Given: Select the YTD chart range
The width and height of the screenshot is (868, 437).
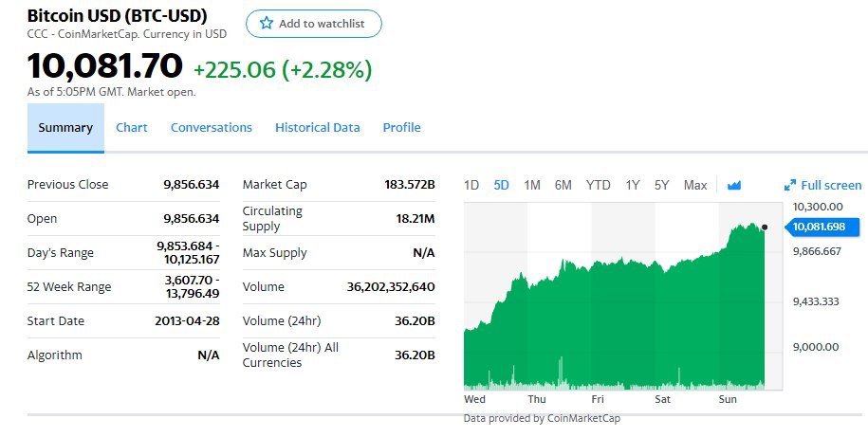Looking at the screenshot, I should (599, 185).
